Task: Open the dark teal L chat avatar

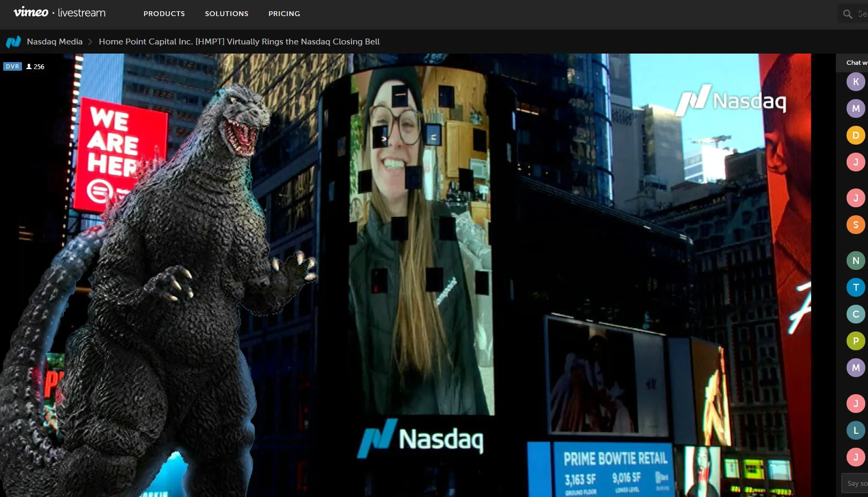Action: [856, 430]
